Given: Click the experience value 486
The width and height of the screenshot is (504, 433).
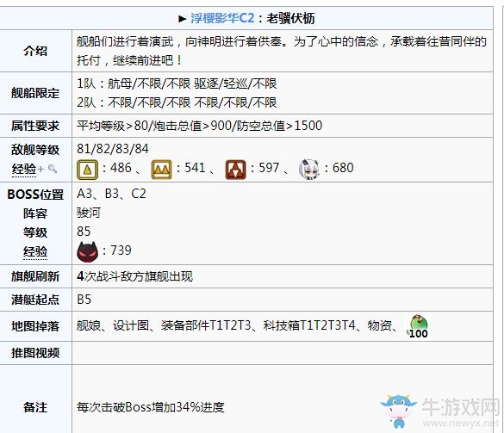Looking at the screenshot, I should [x=121, y=168].
